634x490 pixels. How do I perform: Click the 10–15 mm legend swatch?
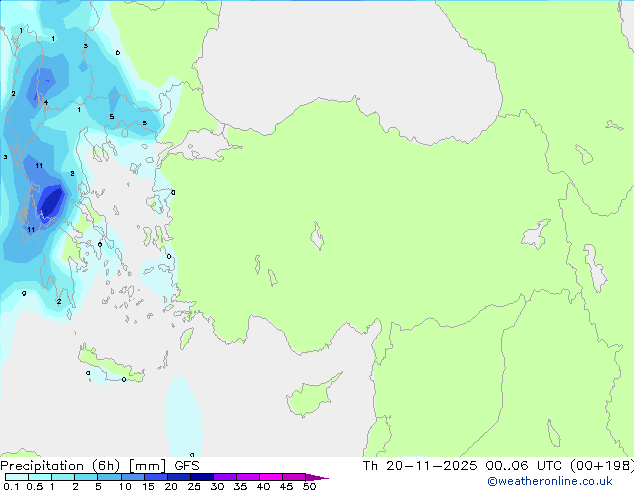(x=132, y=477)
